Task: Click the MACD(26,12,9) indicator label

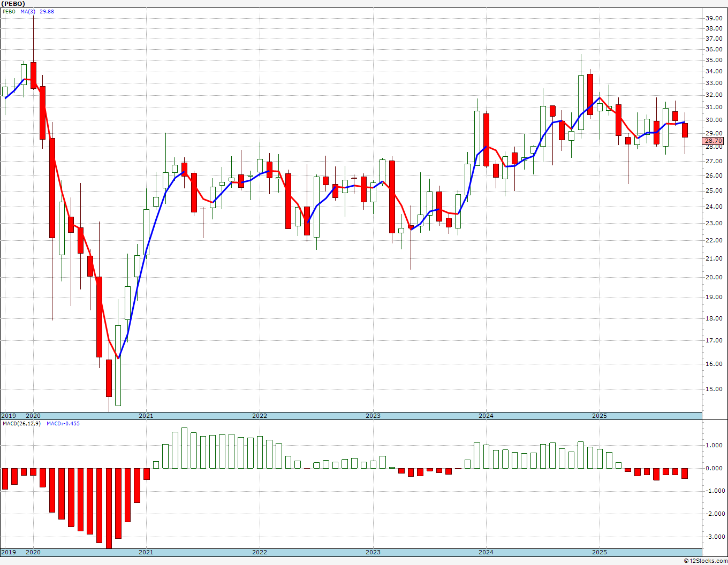Action: pos(21,423)
